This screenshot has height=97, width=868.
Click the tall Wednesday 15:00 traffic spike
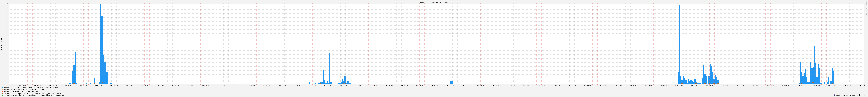(x=100, y=44)
